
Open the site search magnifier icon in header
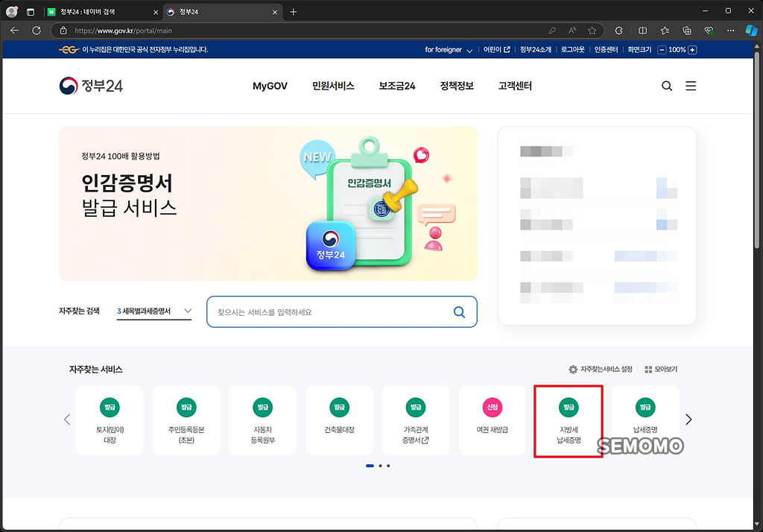667,86
